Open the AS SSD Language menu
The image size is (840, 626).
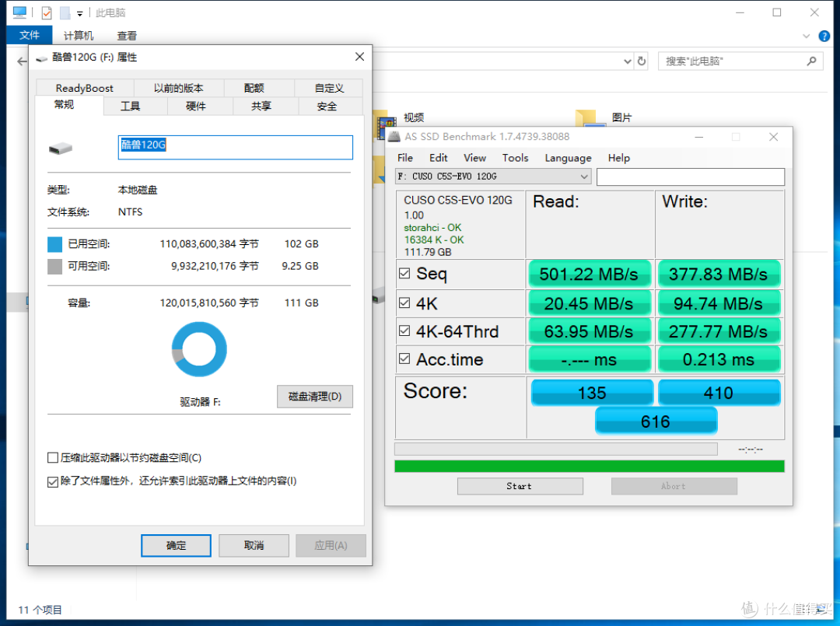click(x=568, y=158)
